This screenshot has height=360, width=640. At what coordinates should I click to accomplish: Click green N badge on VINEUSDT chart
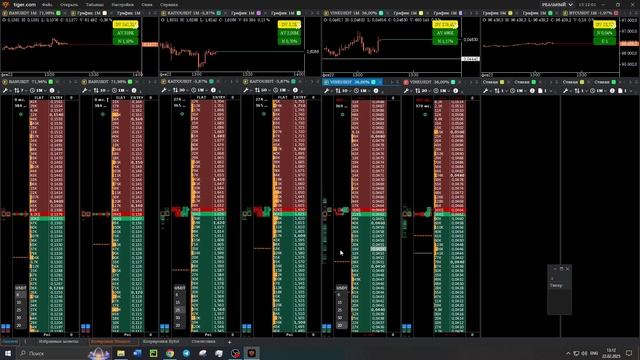[445, 41]
